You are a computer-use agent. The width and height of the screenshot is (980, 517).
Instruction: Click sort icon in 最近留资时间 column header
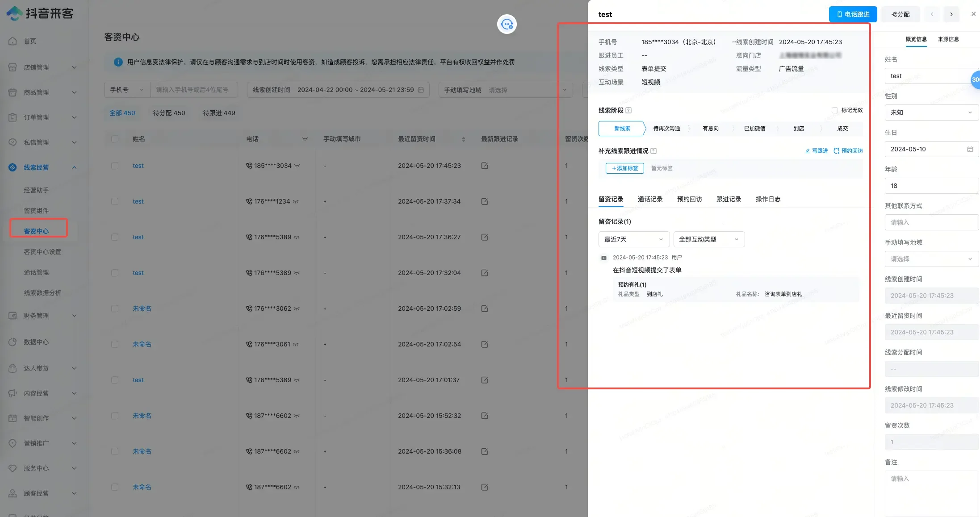464,139
